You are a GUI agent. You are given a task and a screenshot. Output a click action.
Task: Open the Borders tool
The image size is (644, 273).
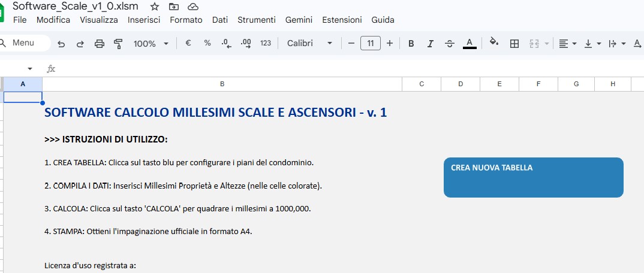(x=514, y=44)
